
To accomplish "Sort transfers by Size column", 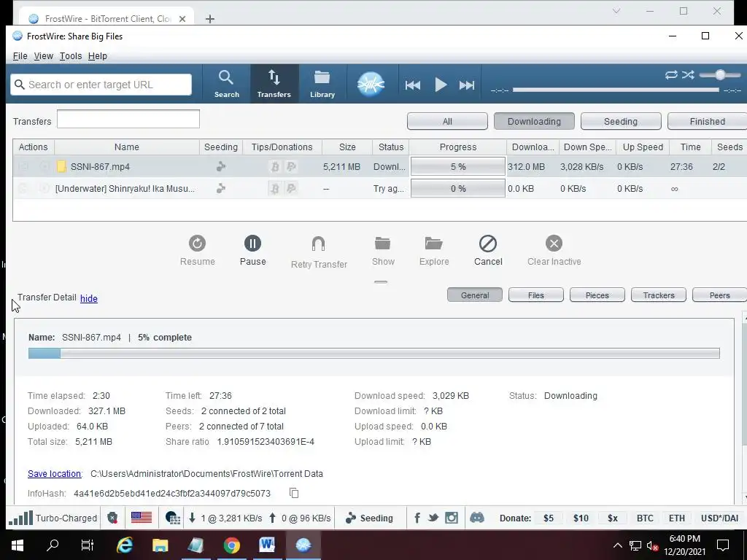I will 347,147.
